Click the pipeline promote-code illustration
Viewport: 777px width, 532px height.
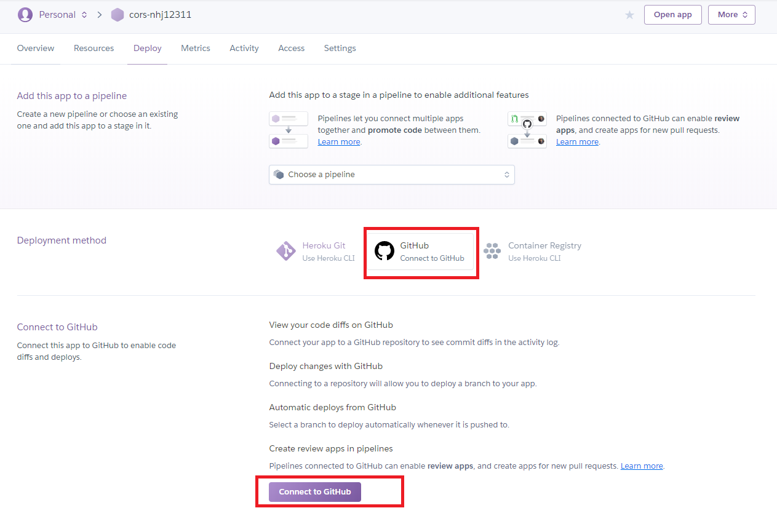[289, 130]
